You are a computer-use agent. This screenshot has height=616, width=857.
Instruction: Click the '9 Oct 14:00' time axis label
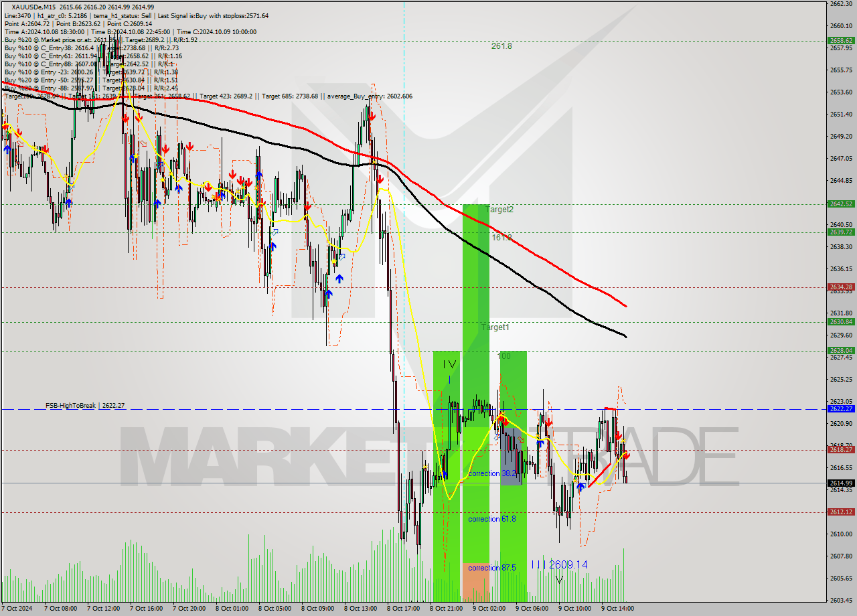tap(618, 609)
